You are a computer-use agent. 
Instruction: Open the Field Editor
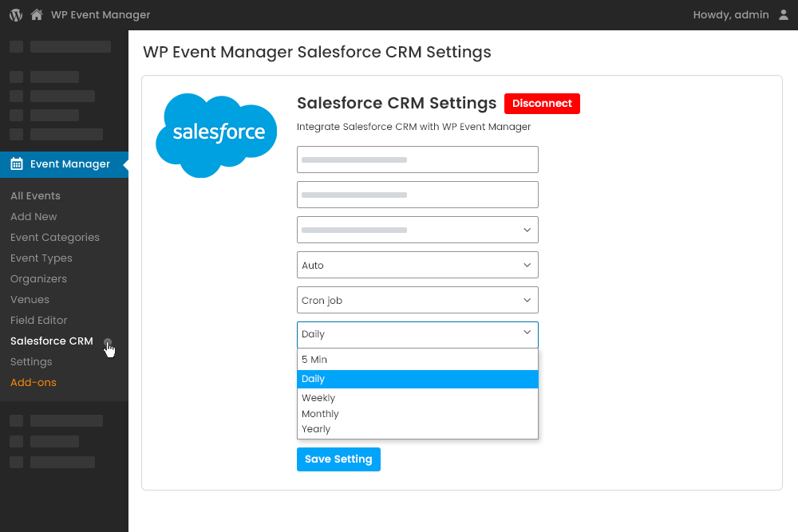pos(38,320)
